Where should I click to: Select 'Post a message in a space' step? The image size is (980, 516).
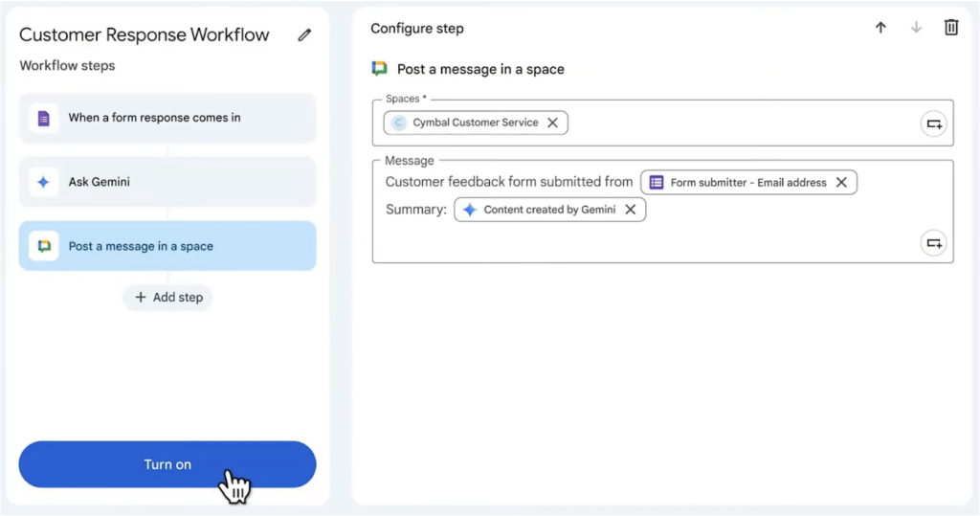pos(167,246)
